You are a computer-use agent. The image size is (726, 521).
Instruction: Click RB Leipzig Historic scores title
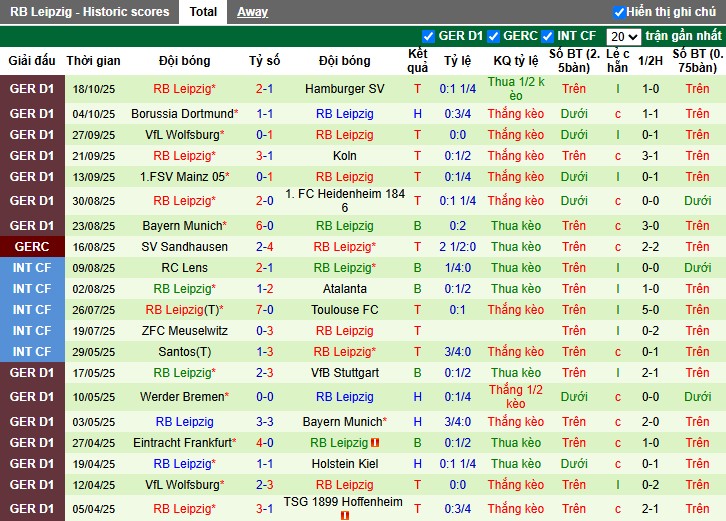[89, 12]
